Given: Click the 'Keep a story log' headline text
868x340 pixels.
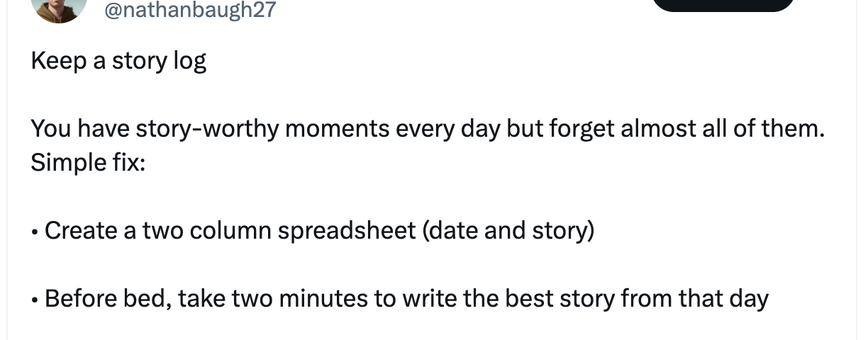Looking at the screenshot, I should pos(118,62).
